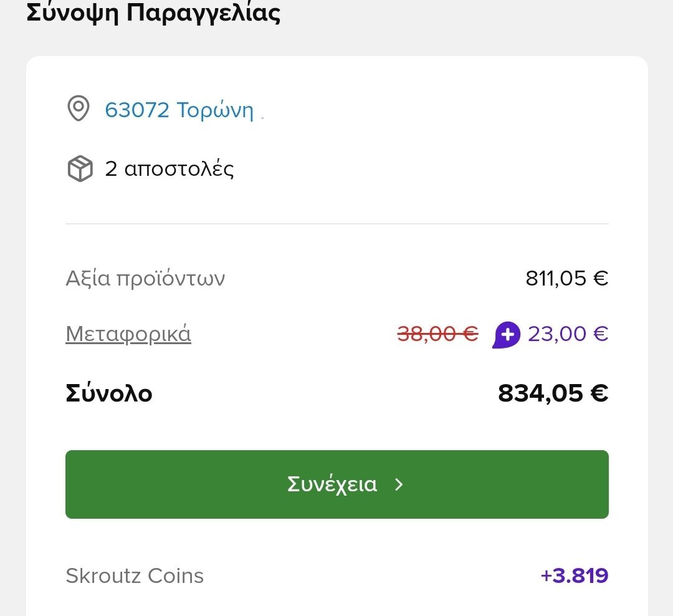Click the Σύνολο label
This screenshot has height=616, width=673.
pyautogui.click(x=109, y=393)
